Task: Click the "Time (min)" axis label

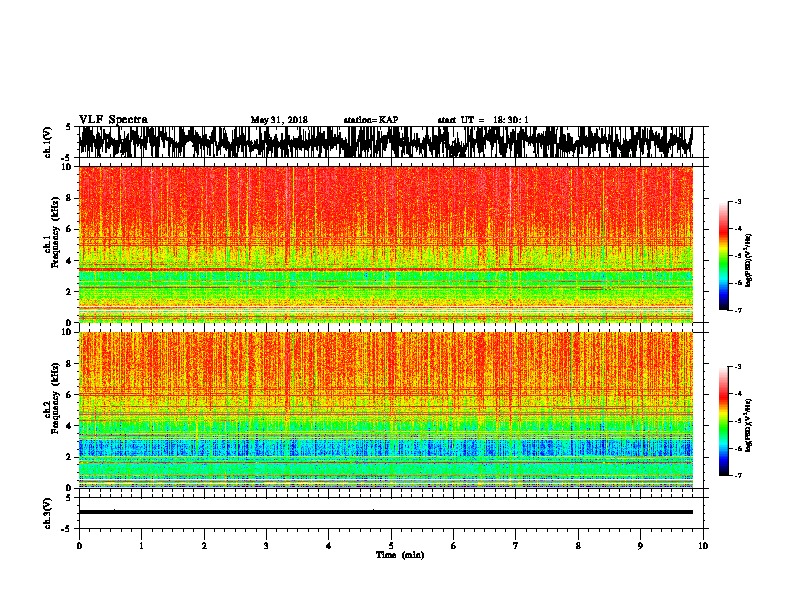Action: pyautogui.click(x=400, y=555)
